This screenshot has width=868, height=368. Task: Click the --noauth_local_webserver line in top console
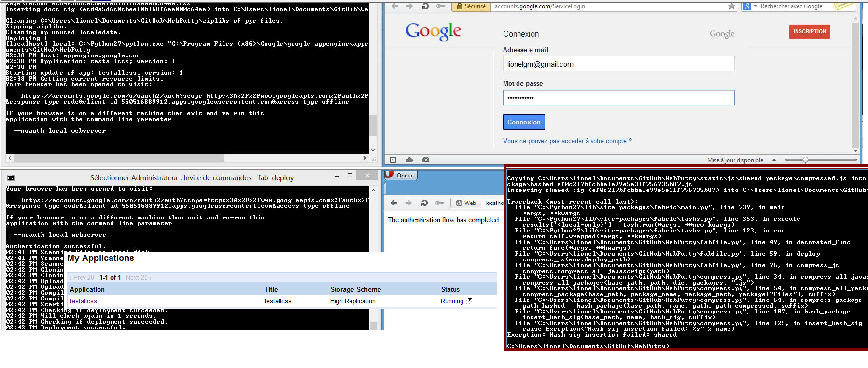[59, 131]
